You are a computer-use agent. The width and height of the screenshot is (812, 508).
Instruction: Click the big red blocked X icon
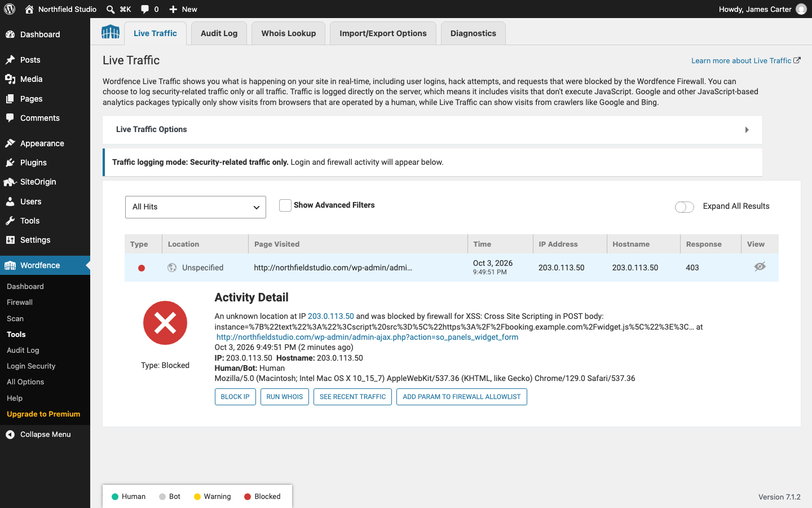165,323
